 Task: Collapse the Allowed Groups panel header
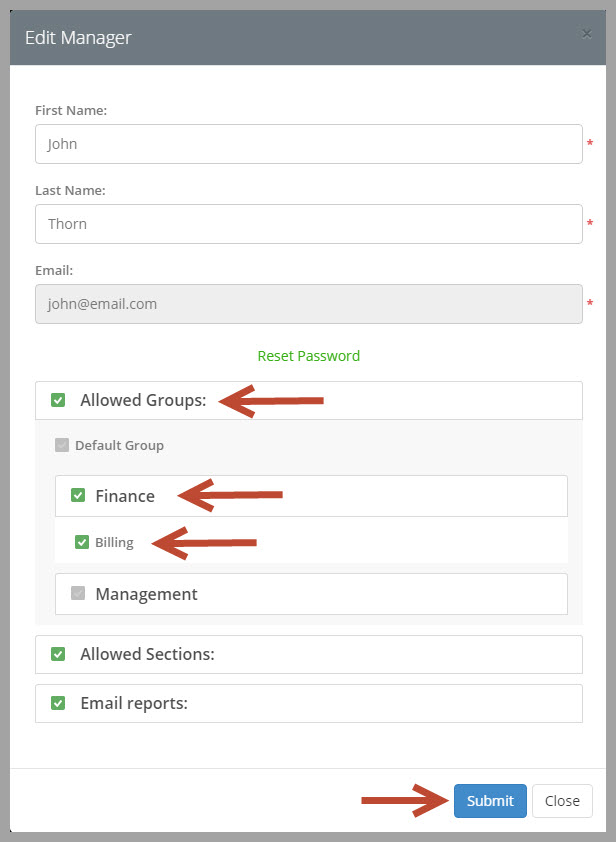[x=309, y=400]
